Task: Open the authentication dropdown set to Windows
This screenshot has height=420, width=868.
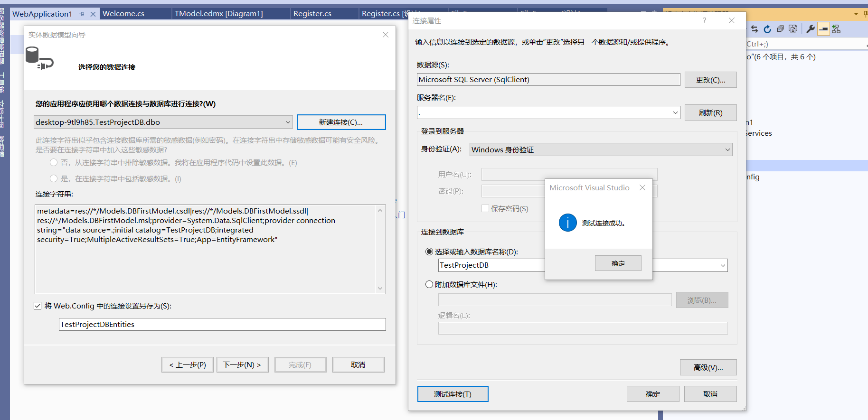Action: pyautogui.click(x=601, y=149)
